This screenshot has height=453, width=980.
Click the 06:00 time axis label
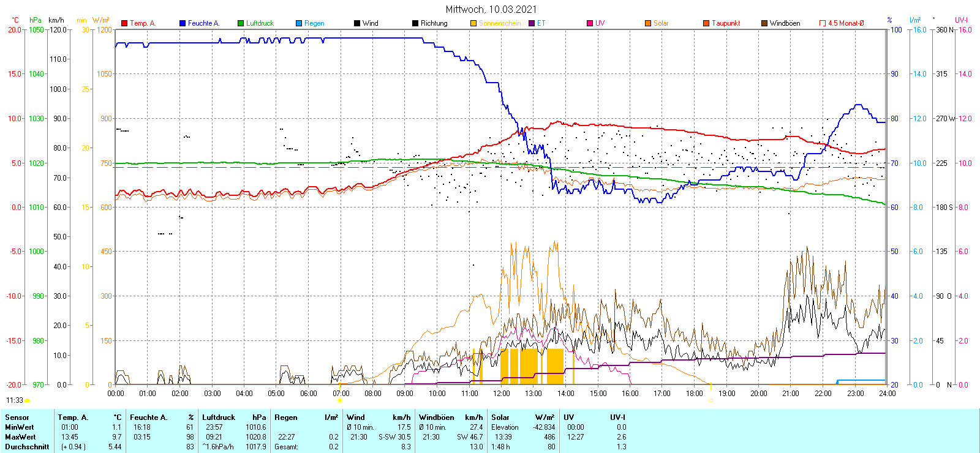pyautogui.click(x=308, y=394)
